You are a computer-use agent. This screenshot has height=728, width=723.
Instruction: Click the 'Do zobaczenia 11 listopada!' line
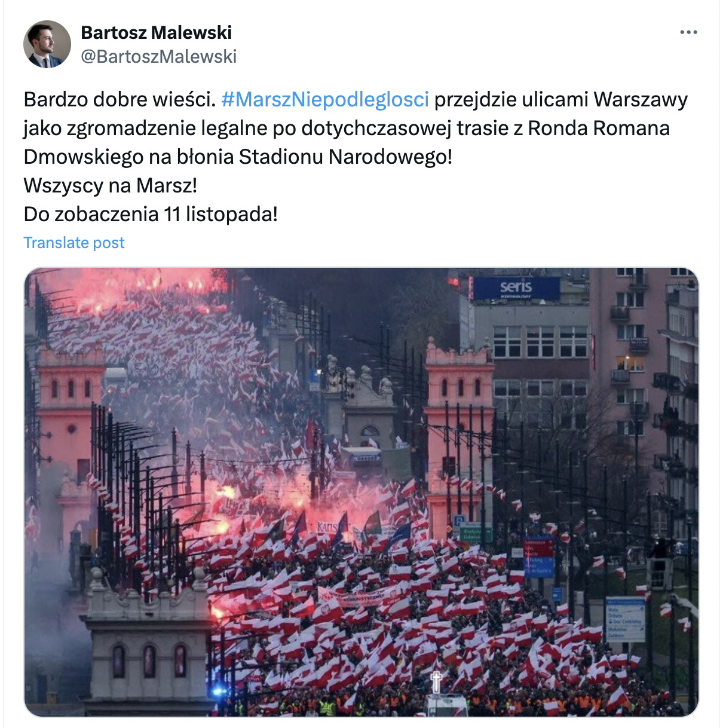coord(151,214)
